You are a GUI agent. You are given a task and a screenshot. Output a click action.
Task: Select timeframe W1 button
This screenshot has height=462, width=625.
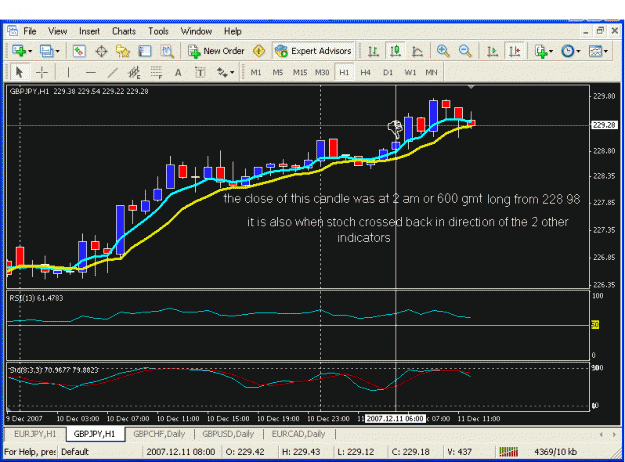(x=410, y=73)
